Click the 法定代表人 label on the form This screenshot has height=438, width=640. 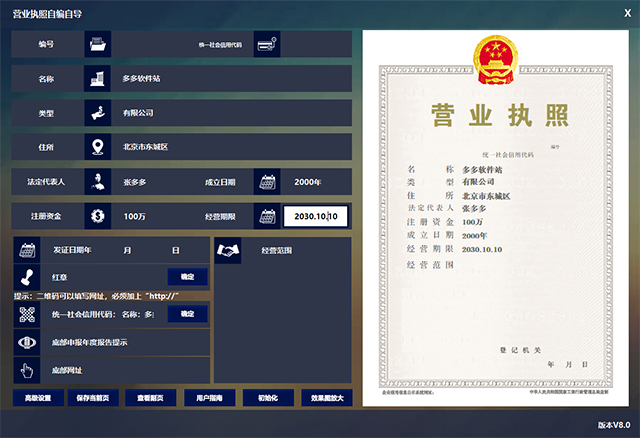46,182
